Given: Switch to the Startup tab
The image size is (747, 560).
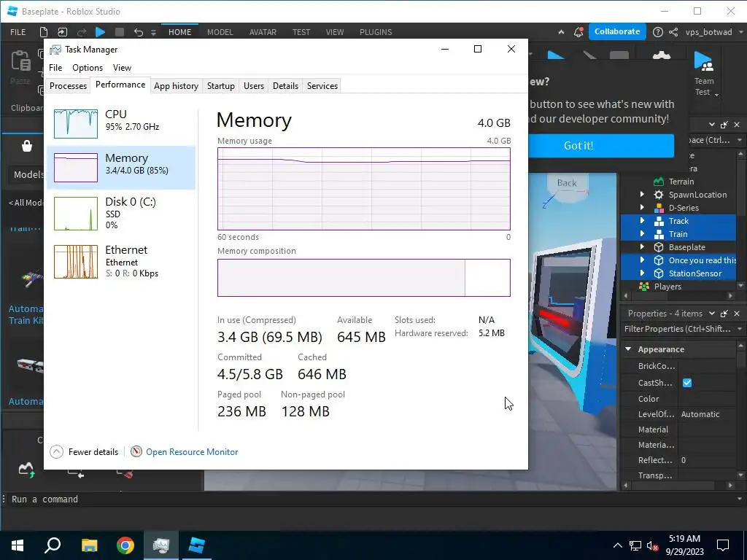Looking at the screenshot, I should 220,86.
